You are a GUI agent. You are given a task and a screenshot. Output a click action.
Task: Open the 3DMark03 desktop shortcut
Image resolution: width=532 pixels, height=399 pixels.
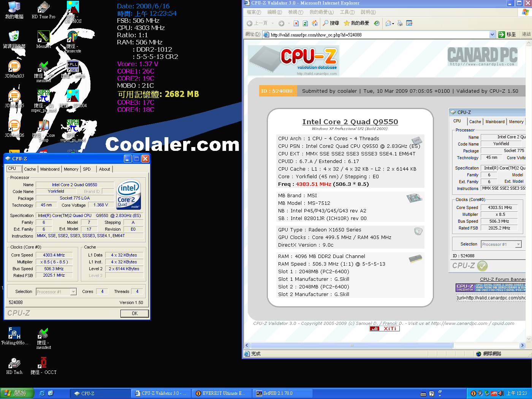tap(14, 69)
